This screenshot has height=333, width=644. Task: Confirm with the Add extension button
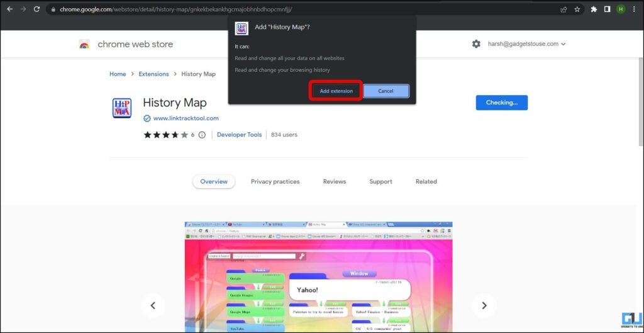(336, 91)
